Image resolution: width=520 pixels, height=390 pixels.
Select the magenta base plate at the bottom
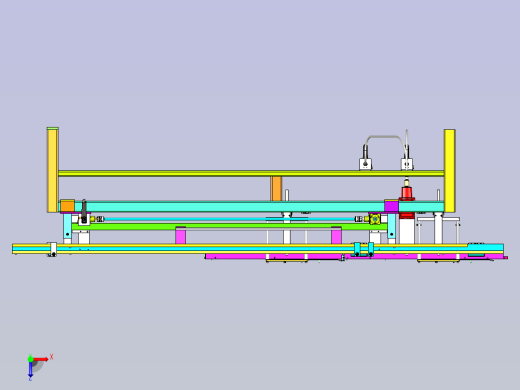(356, 257)
